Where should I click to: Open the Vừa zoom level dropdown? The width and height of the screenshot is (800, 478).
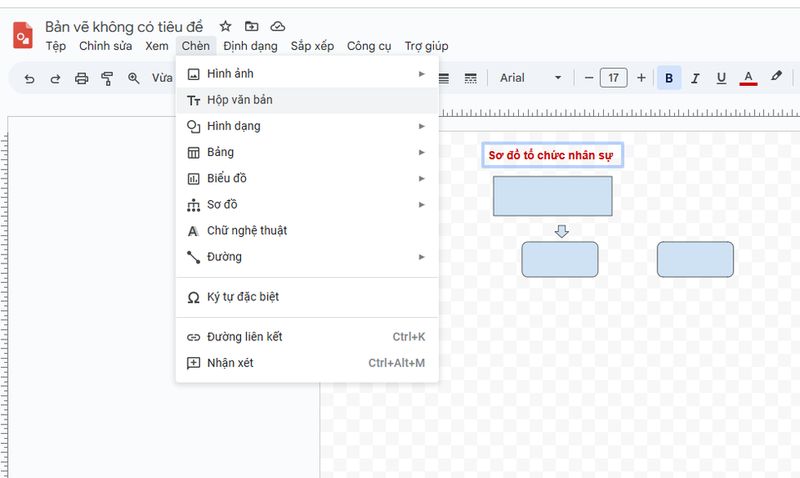(x=162, y=78)
